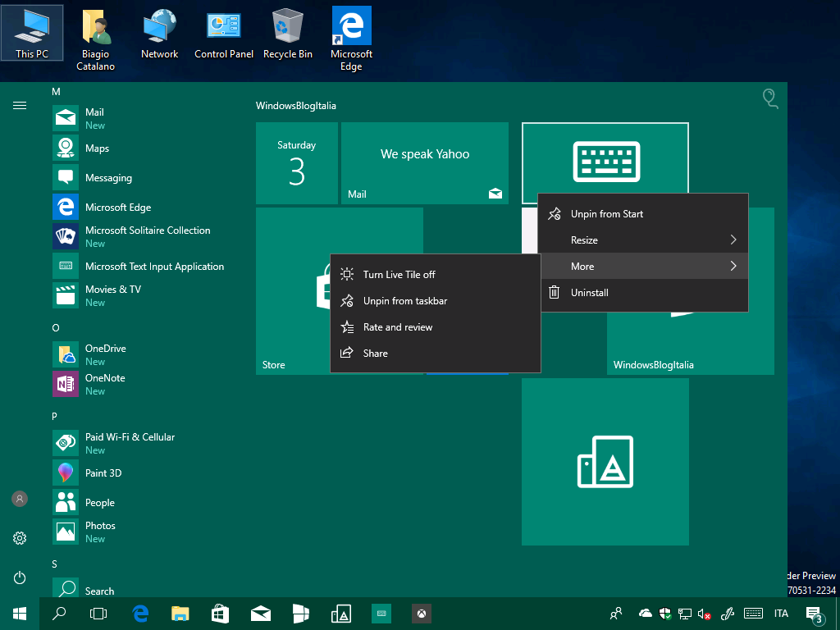Open the Network desktop icon
The image size is (840, 630).
[x=160, y=33]
